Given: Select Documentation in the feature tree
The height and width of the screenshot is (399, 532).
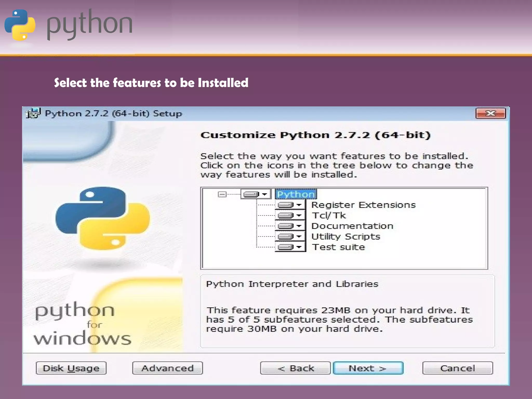Looking at the screenshot, I should [x=352, y=226].
